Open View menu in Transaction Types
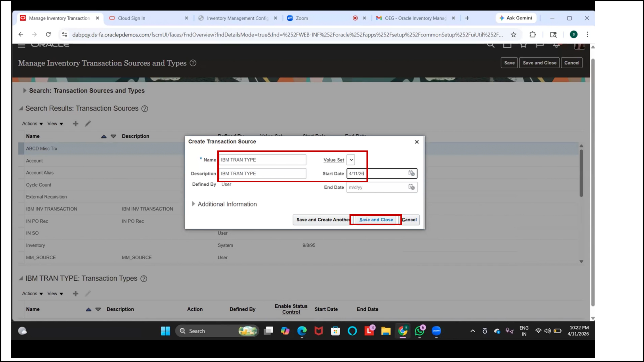This screenshot has width=644, height=362. tap(55, 294)
